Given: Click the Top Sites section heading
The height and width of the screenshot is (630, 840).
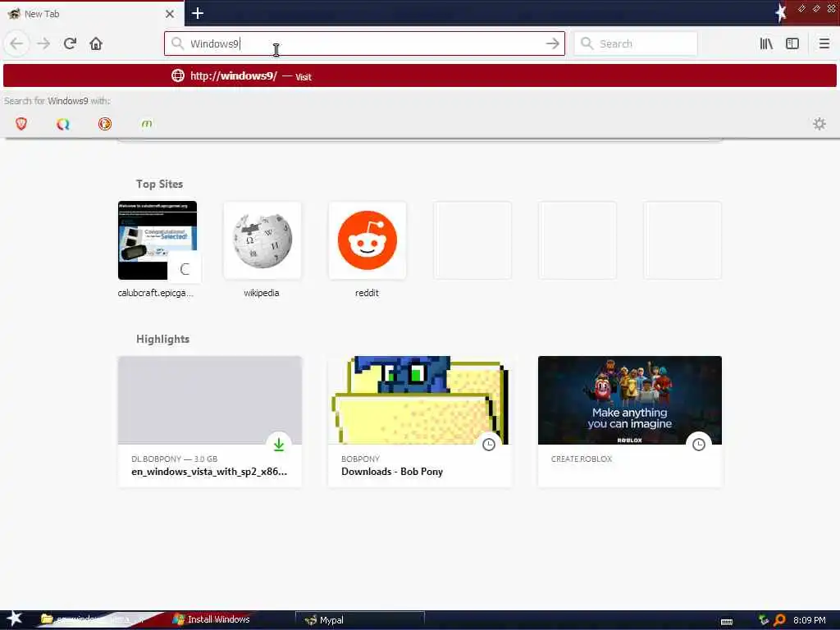Looking at the screenshot, I should click(x=159, y=184).
